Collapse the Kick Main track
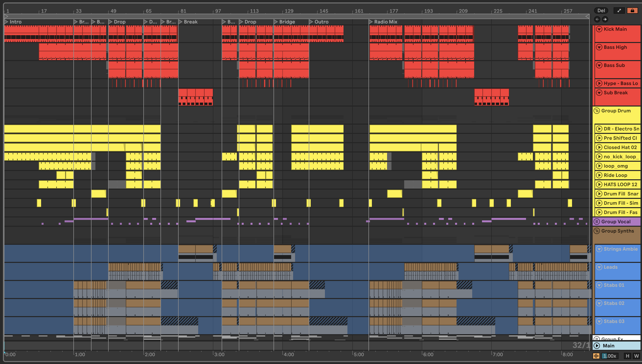Image resolution: width=642 pixels, height=364 pixels. (599, 29)
